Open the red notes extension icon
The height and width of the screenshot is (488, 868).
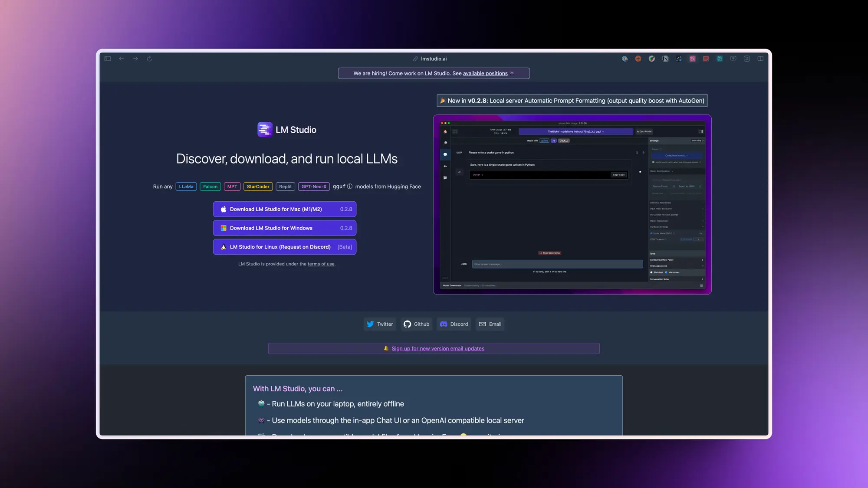coord(706,59)
